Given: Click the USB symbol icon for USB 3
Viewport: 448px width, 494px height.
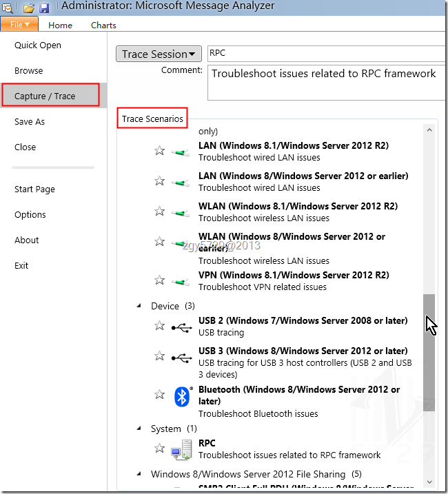Looking at the screenshot, I should pos(181,358).
